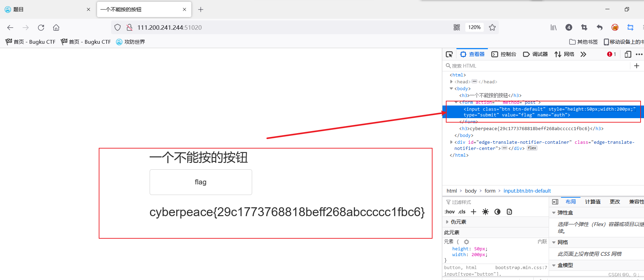This screenshot has height=280, width=644.
Task: Open the QR code icon in address bar
Action: (457, 27)
